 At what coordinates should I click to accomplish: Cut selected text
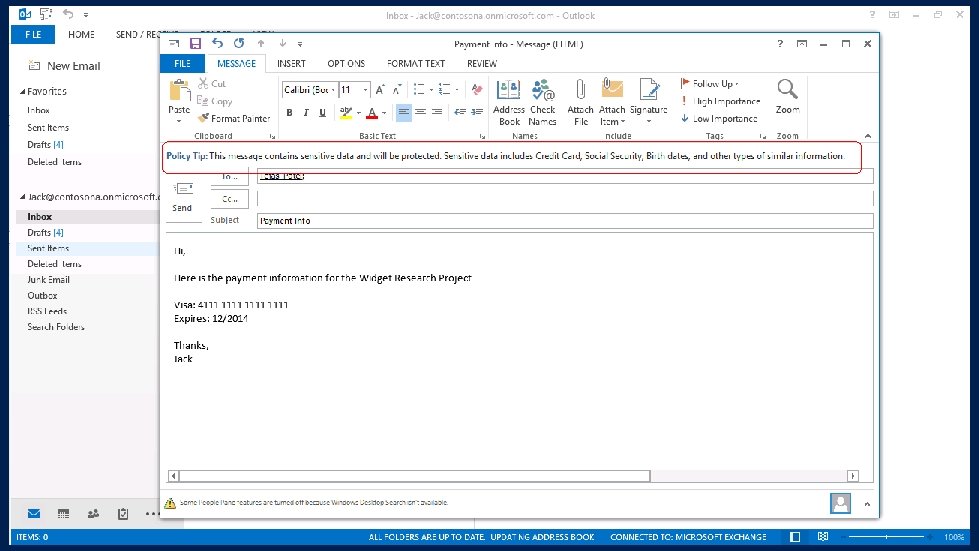[212, 83]
